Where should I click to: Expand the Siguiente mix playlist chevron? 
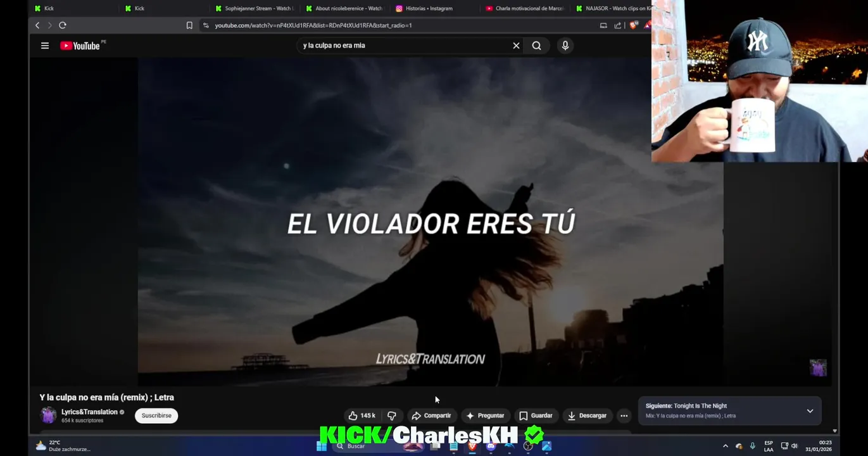[x=810, y=411]
